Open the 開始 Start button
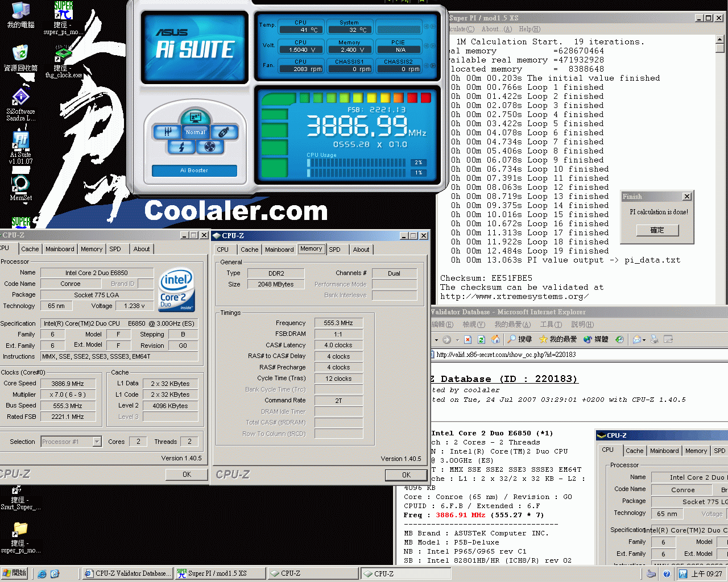Viewport: 728px width, 582px height. 14,573
